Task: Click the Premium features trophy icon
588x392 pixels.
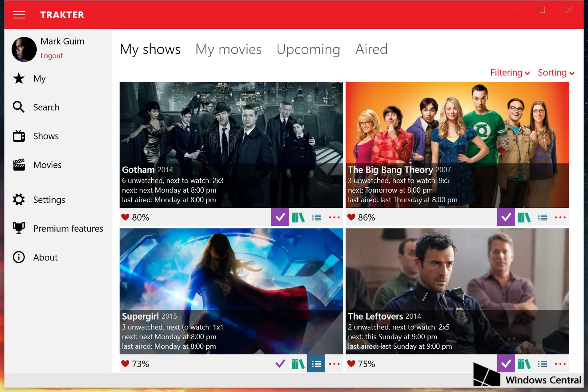Action: coord(19,228)
